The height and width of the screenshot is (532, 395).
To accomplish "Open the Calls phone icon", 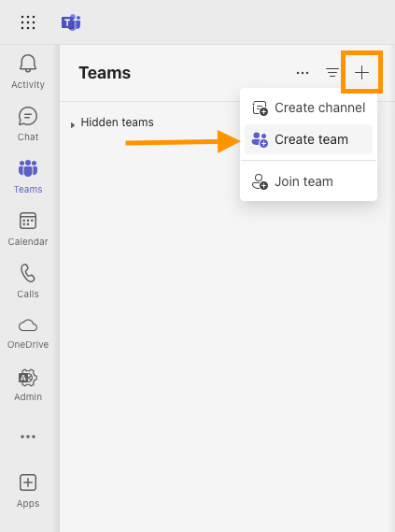I will coord(28,273).
